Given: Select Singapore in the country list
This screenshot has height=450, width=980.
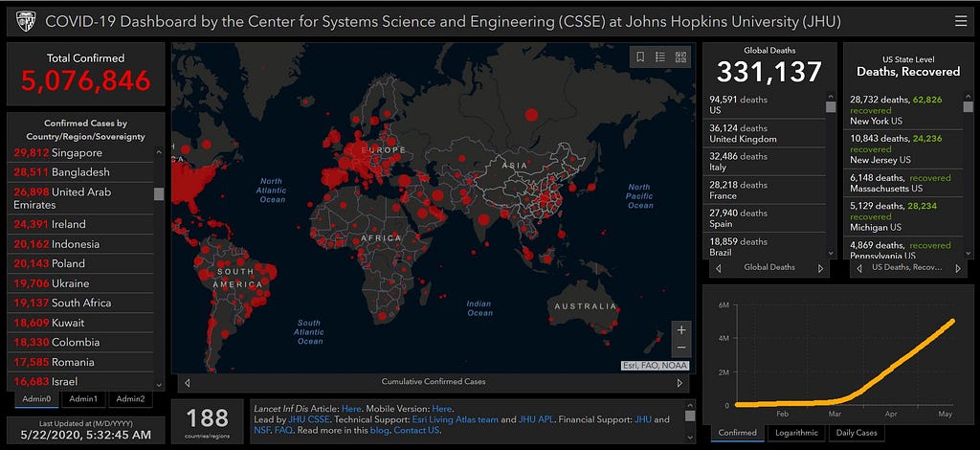Looking at the screenshot, I should point(80,153).
